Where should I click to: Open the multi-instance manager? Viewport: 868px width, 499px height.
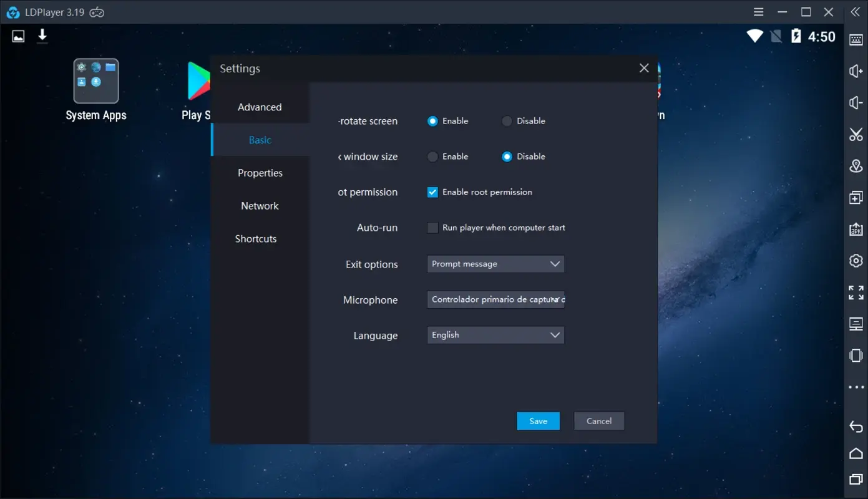856,197
